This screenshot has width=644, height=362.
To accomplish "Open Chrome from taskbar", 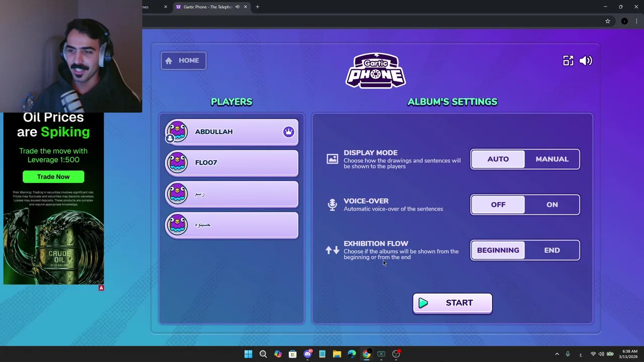I will [x=366, y=354].
